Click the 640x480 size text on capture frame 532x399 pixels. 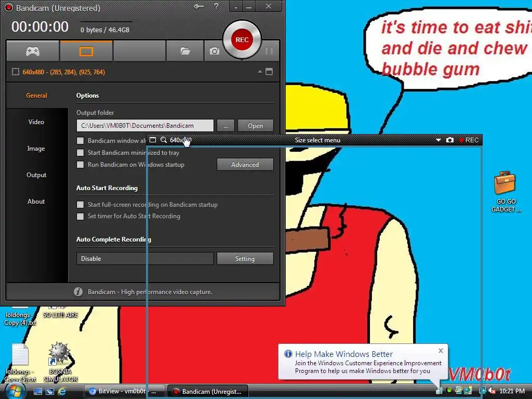pos(180,140)
